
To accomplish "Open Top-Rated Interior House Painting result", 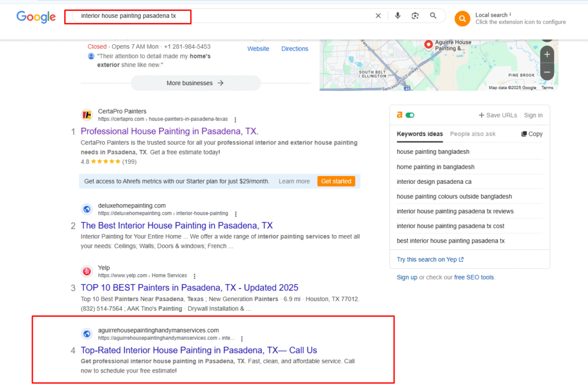I will pyautogui.click(x=199, y=351).
